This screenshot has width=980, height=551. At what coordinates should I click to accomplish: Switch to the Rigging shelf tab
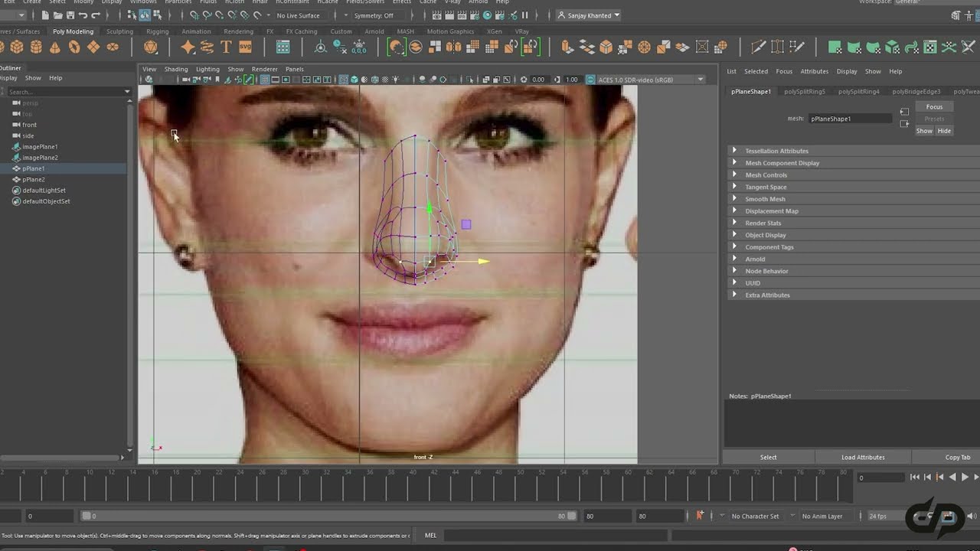pos(157,31)
